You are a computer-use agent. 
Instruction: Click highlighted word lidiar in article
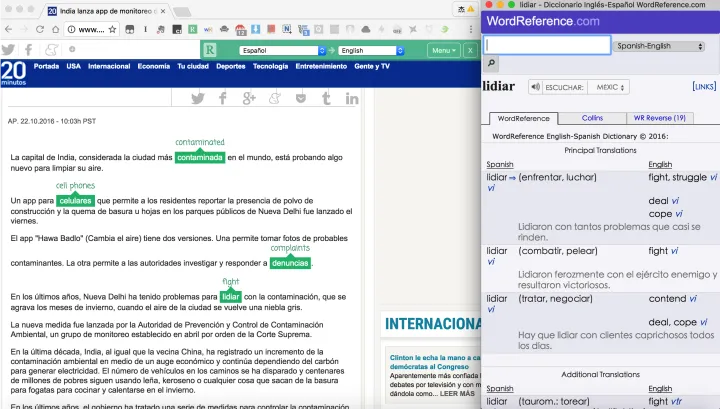231,297
